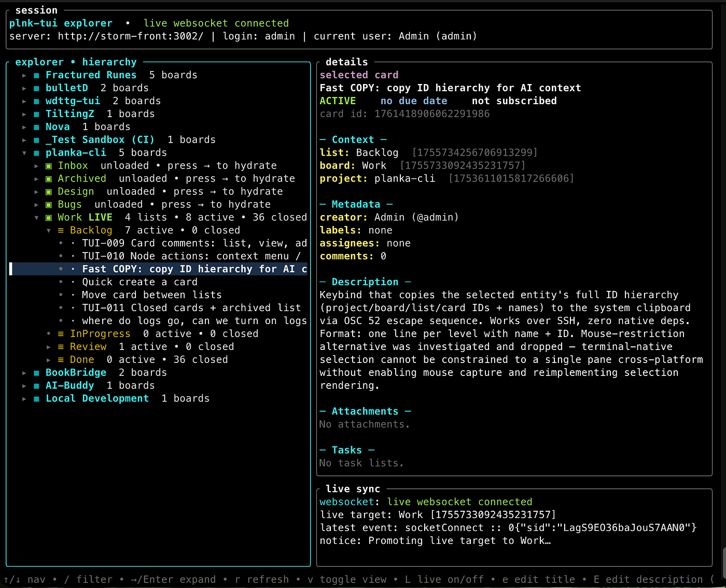Expand the Done list arrow
726x588 pixels.
point(48,360)
